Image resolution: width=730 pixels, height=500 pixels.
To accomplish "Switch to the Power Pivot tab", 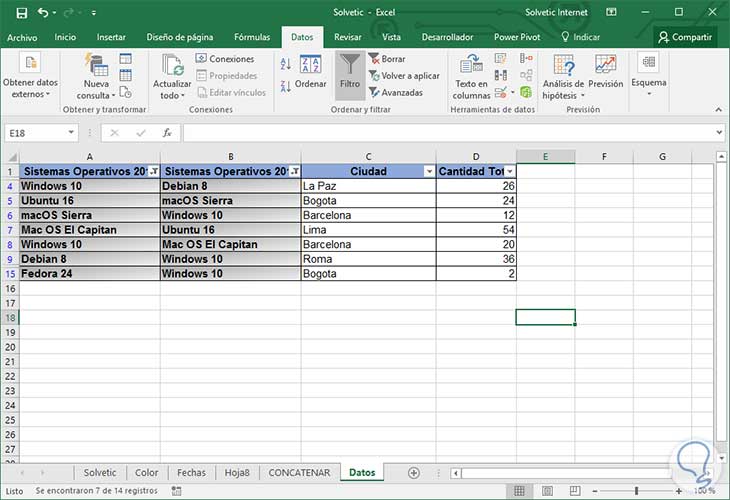I will pyautogui.click(x=517, y=37).
